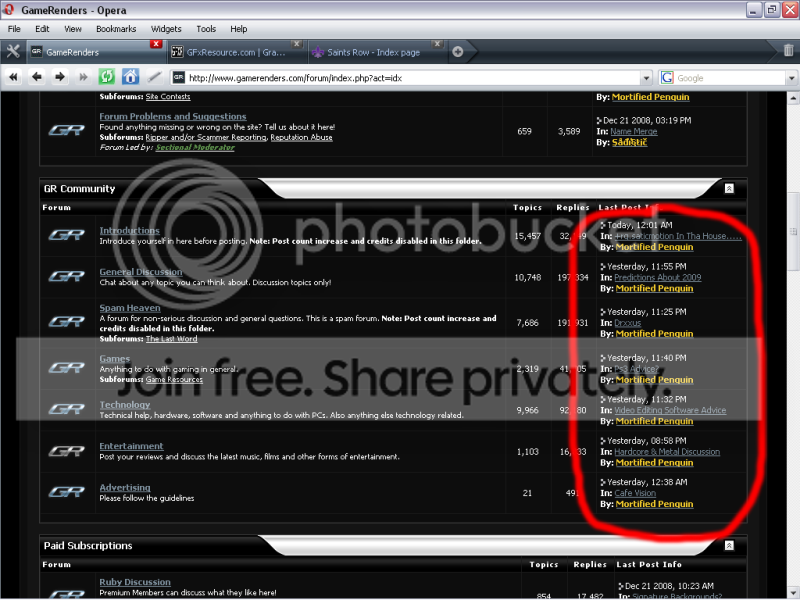The image size is (800, 600).
Task: Open the Ruby Discussion forum
Action: tap(135, 582)
